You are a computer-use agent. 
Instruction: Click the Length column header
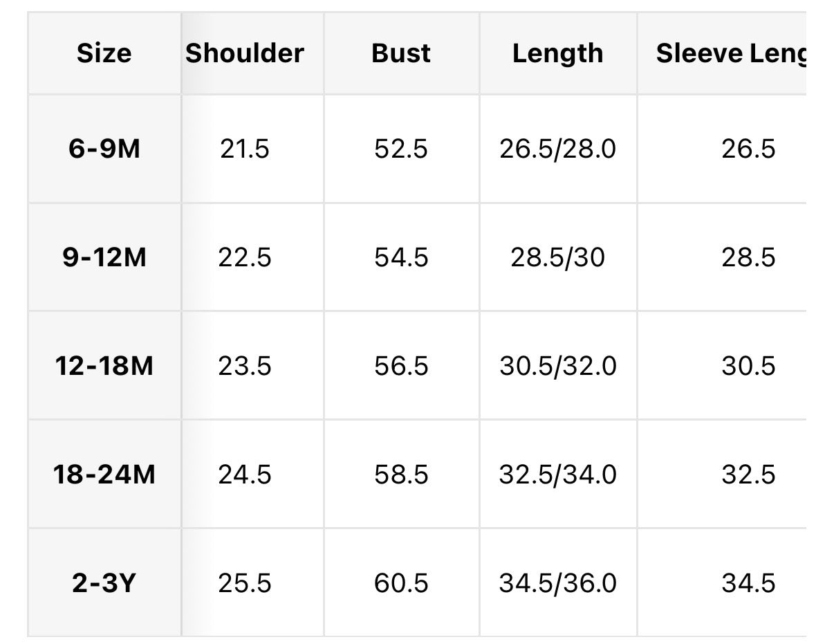[x=557, y=53]
